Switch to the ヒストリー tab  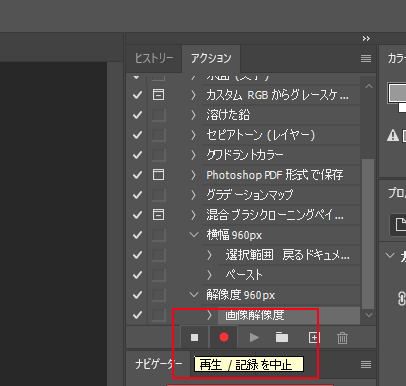click(154, 59)
